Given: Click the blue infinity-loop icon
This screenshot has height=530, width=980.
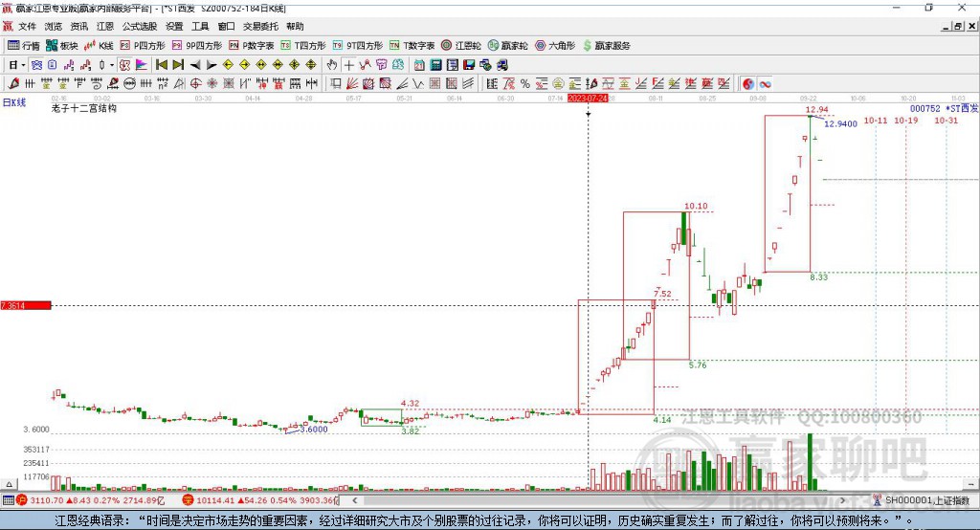Looking at the screenshot, I should coord(765,84).
